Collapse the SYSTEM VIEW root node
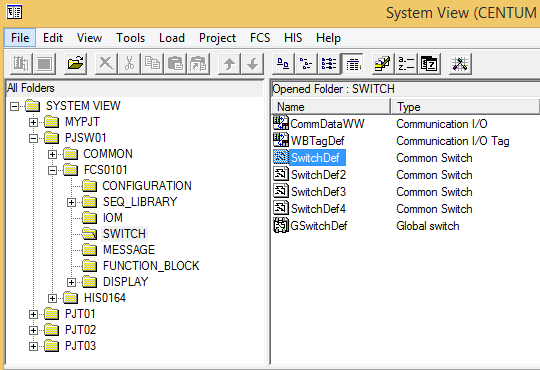 click(14, 106)
